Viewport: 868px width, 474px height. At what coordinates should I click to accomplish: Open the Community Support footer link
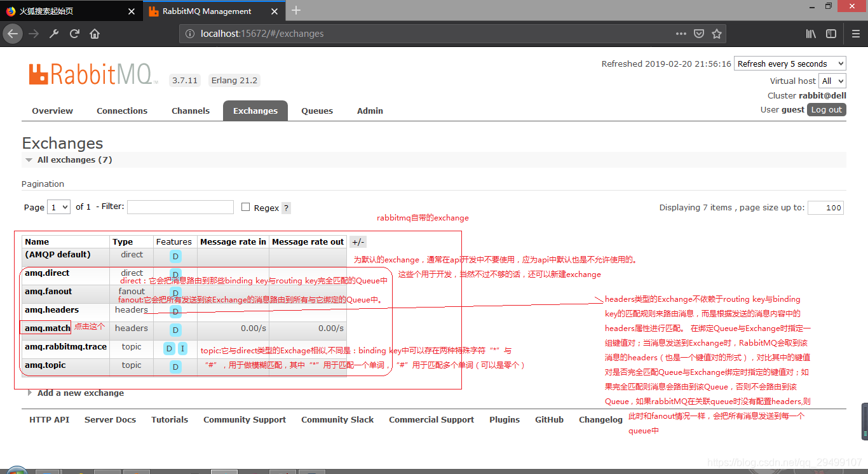tap(245, 419)
